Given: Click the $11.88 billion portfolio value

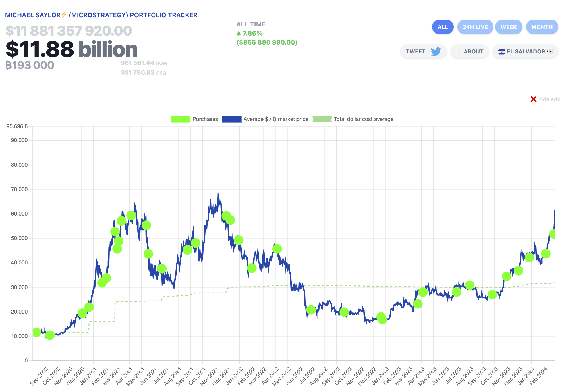Looking at the screenshot, I should point(72,49).
